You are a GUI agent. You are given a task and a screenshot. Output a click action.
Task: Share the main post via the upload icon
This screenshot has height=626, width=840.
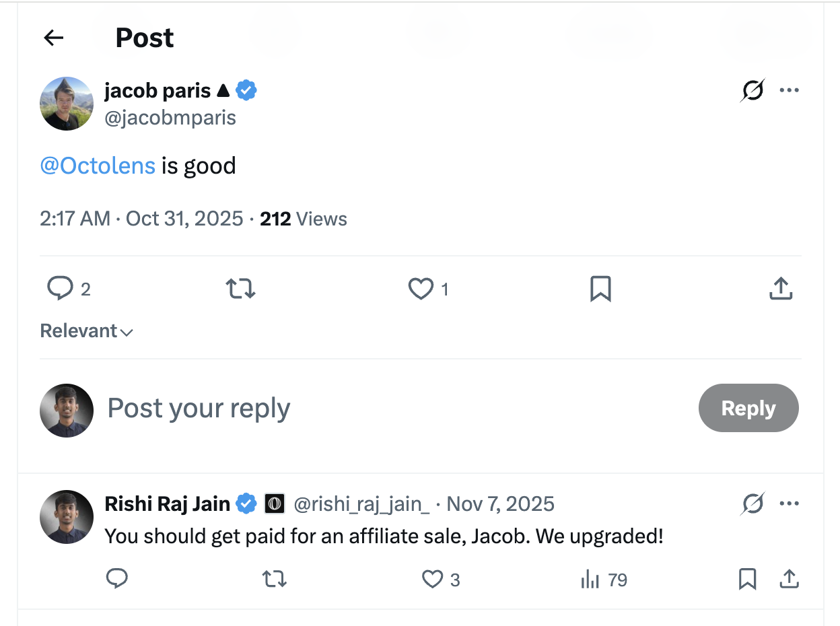[x=780, y=289]
